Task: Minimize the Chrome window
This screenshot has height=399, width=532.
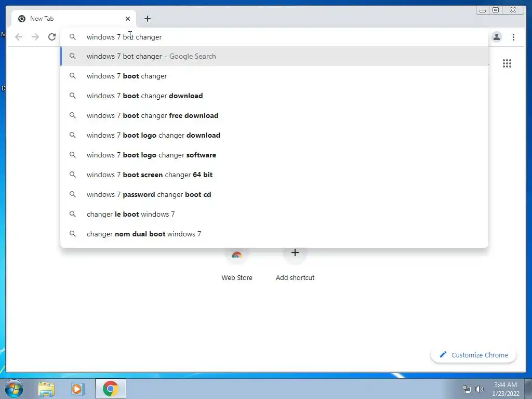Action: pyautogui.click(x=483, y=10)
